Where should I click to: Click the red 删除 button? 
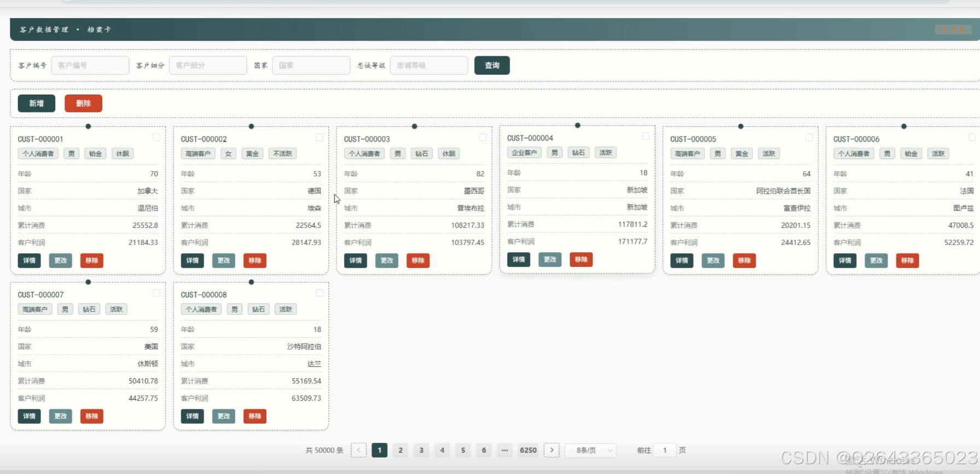(83, 103)
